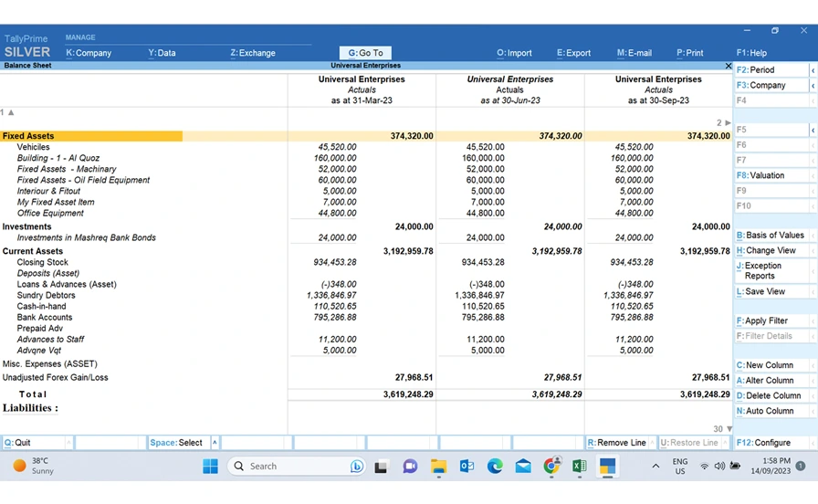The height and width of the screenshot is (504, 818).
Task: Open Outlook from the taskbar
Action: pos(467,466)
